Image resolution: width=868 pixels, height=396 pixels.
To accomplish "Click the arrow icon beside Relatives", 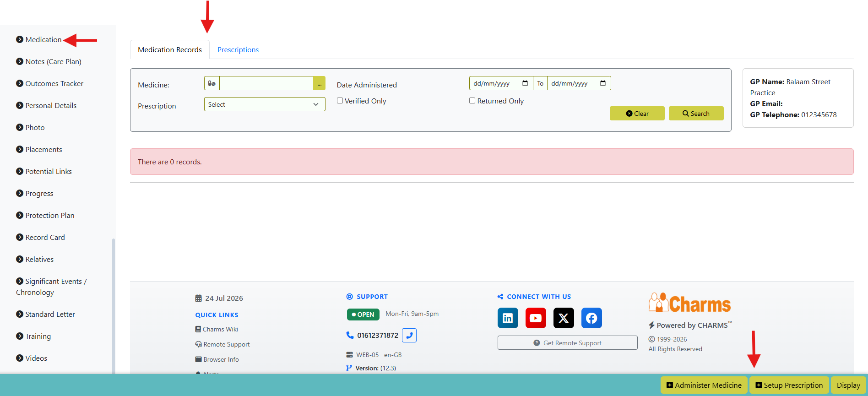I will pyautogui.click(x=20, y=259).
